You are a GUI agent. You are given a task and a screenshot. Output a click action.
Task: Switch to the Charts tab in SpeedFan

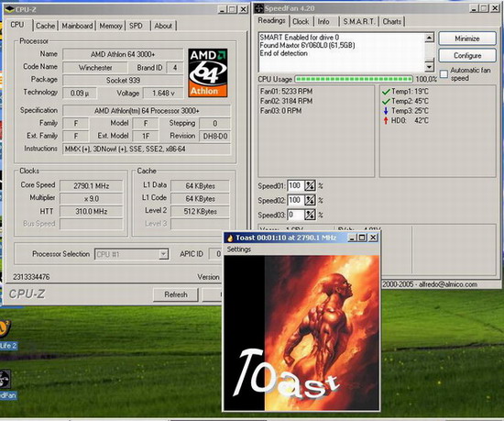pyautogui.click(x=392, y=21)
